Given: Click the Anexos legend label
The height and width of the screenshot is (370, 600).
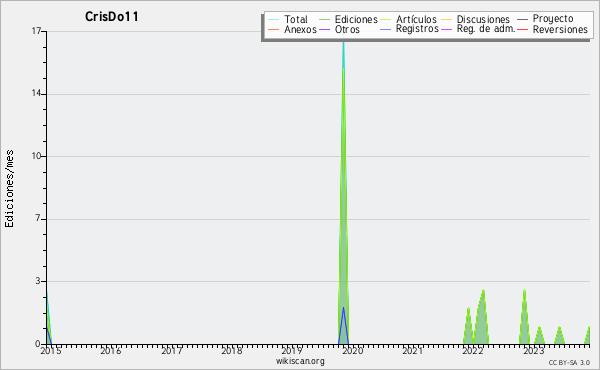Looking at the screenshot, I should (300, 29).
